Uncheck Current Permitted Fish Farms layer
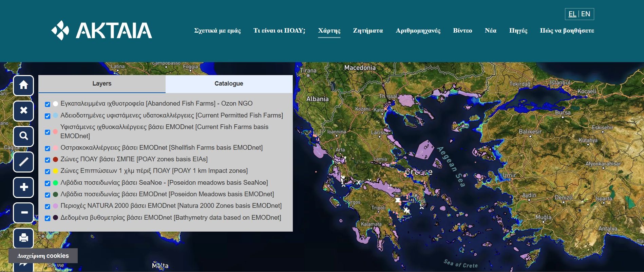The height and width of the screenshot is (272, 644). pos(48,116)
